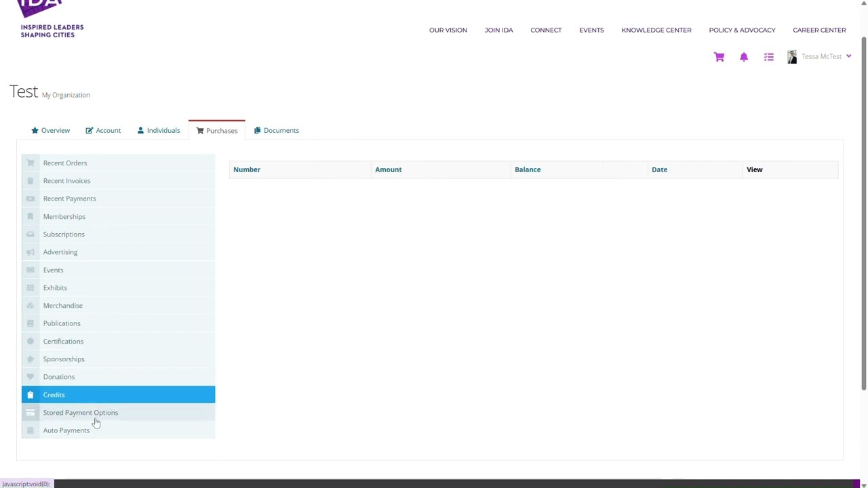
Task: Click the card icon beside Stored Payment Options
Action: coord(30,413)
